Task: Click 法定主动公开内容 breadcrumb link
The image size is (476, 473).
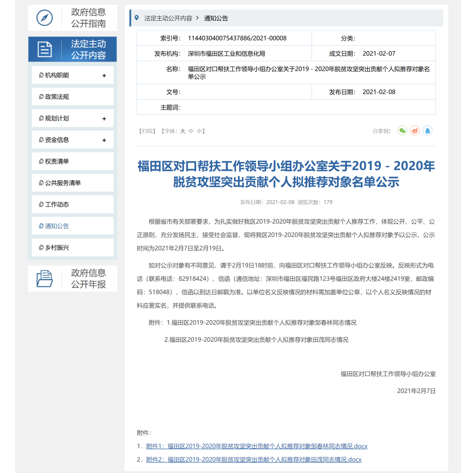Action: click(x=168, y=18)
